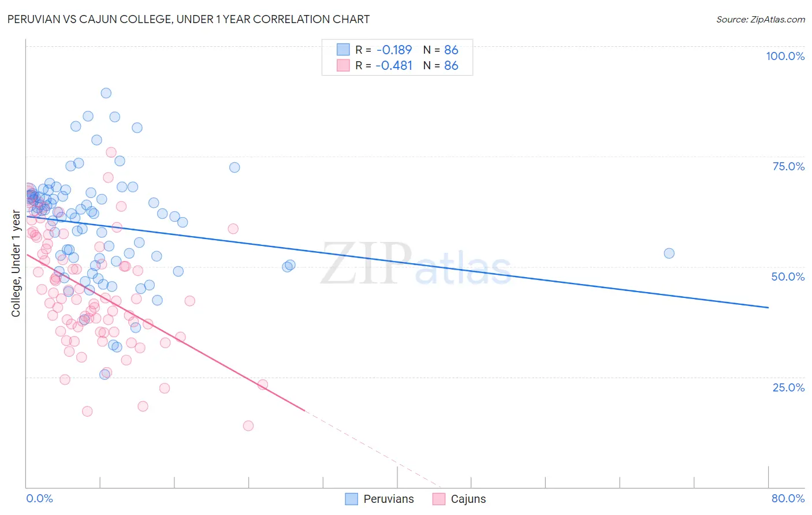
Task: Click the 25.0% y-axis label
Action: click(x=789, y=387)
